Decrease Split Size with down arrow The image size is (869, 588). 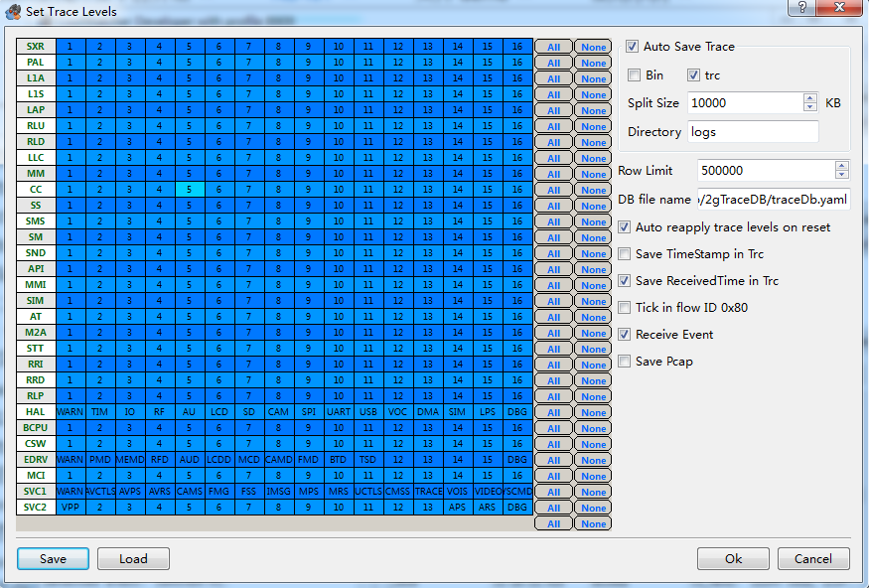point(809,107)
